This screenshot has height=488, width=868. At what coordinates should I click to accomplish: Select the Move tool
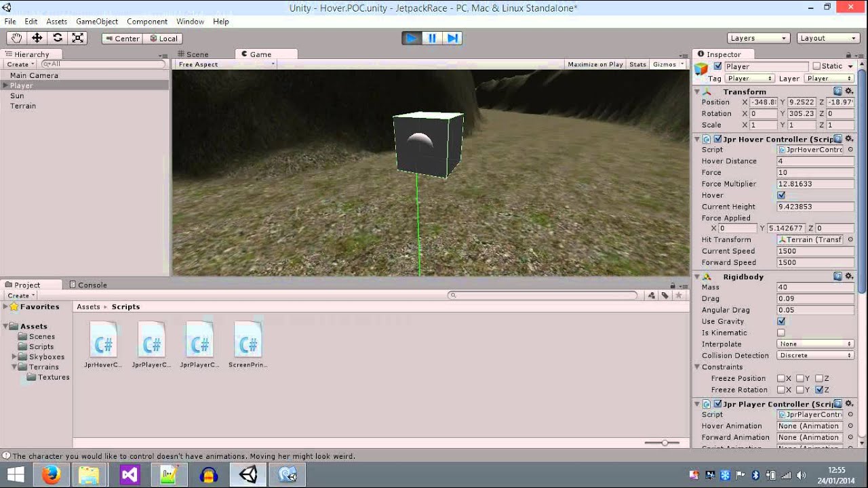tap(37, 39)
